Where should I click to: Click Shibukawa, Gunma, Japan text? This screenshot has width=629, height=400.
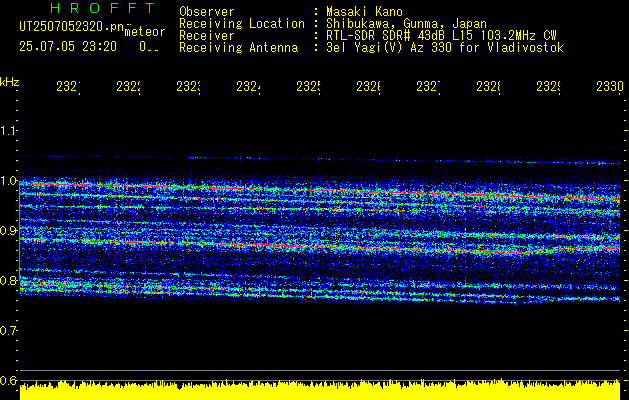[406, 24]
